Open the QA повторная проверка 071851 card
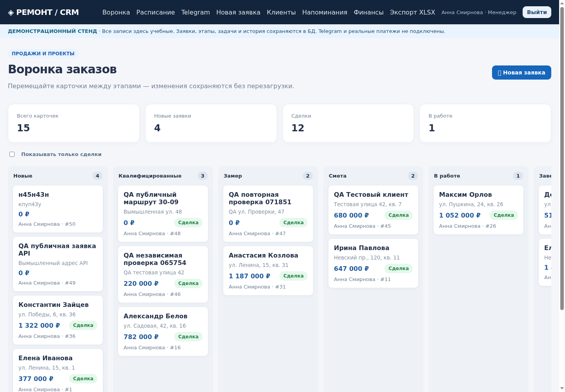 click(x=268, y=214)
